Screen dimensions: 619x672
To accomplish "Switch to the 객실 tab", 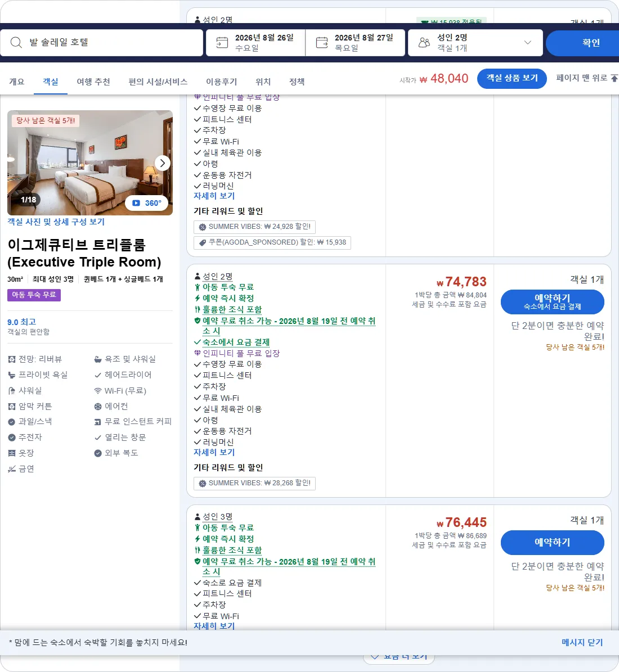I will [51, 82].
